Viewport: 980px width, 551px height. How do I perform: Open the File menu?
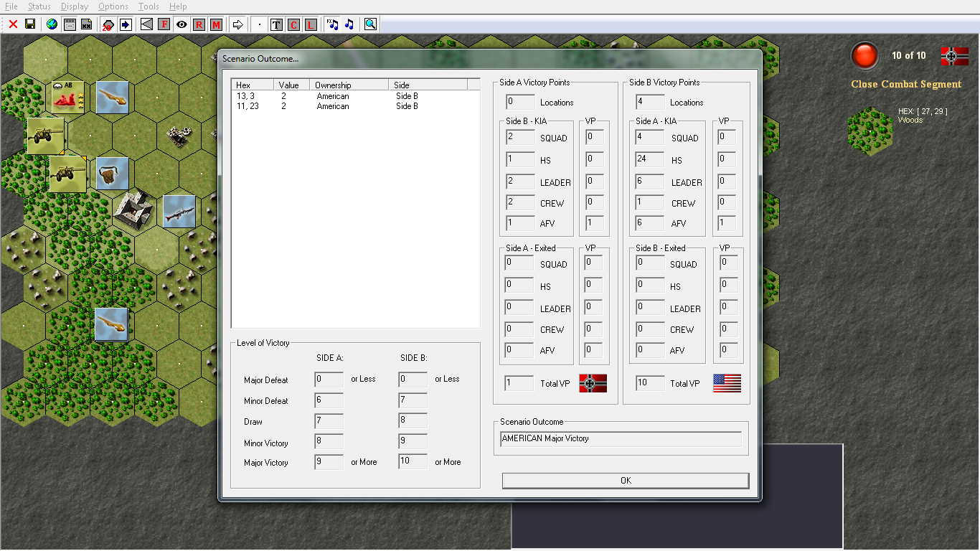[x=11, y=6]
